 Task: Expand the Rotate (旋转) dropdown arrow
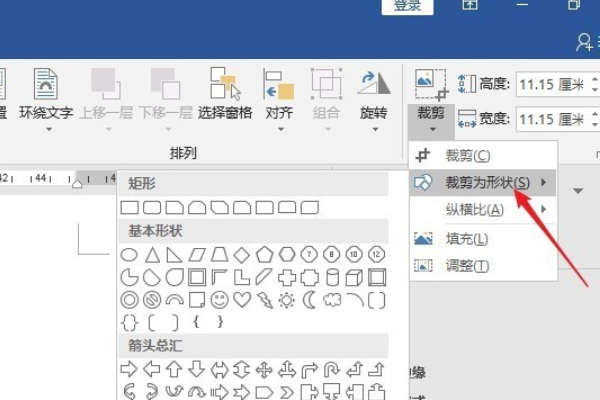pyautogui.click(x=375, y=129)
